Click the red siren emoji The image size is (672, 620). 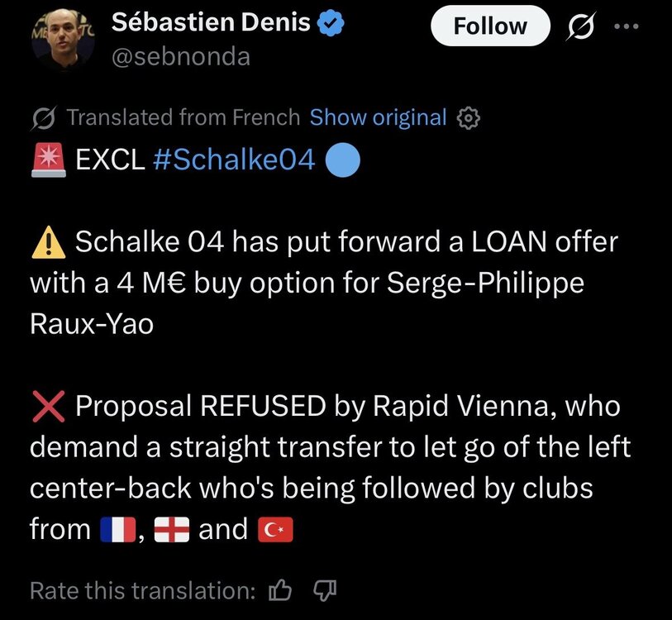(x=49, y=160)
